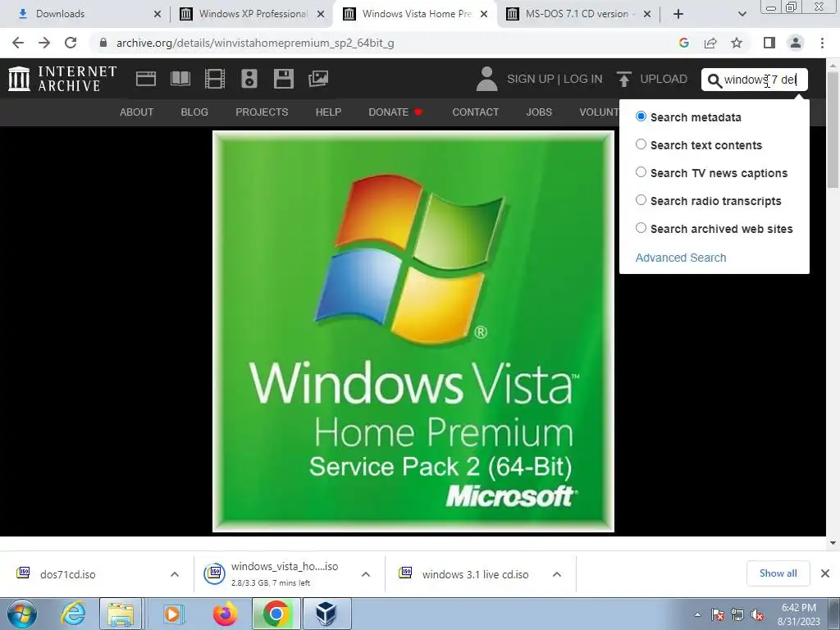Click the volume muted tray icon
Image resolution: width=840 pixels, height=630 pixels.
(x=757, y=615)
